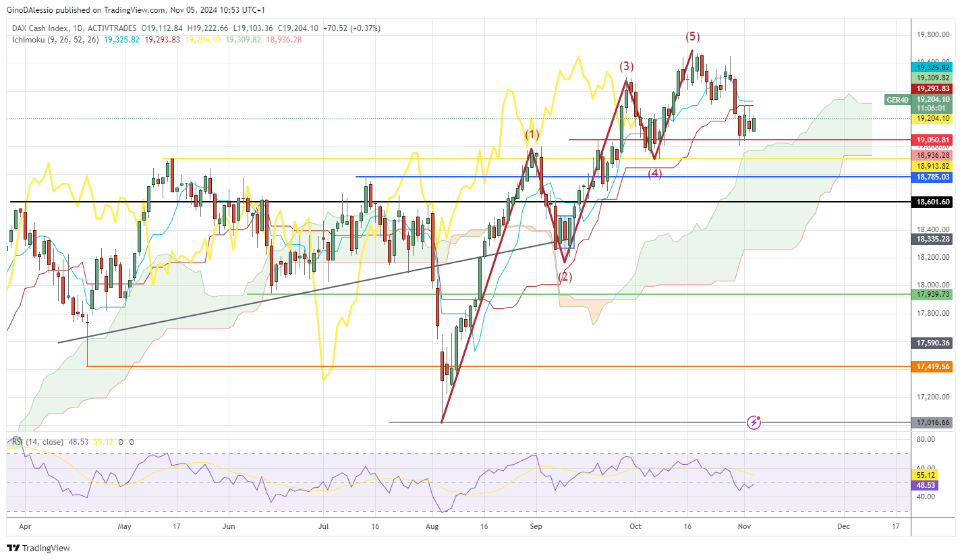Click the Aug label on time axis

[432, 525]
